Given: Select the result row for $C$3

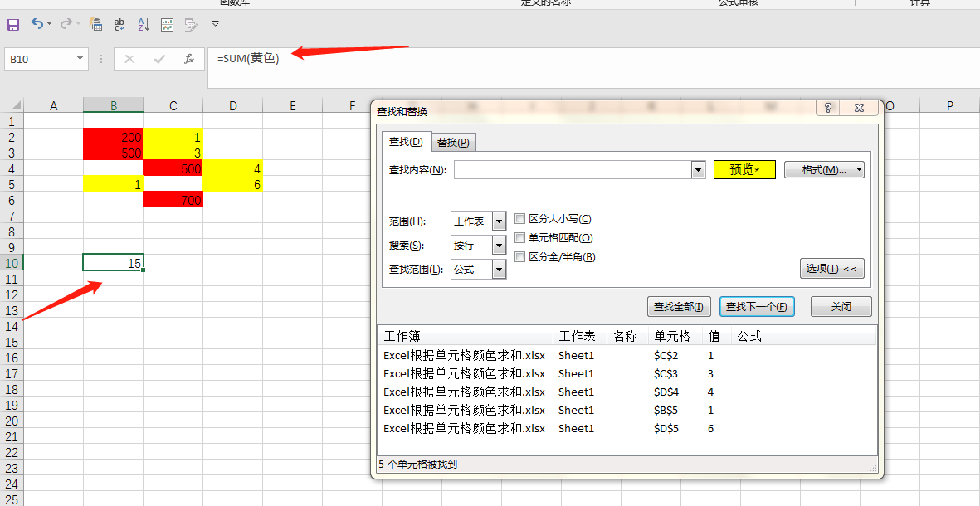Looking at the screenshot, I should pos(627,373).
